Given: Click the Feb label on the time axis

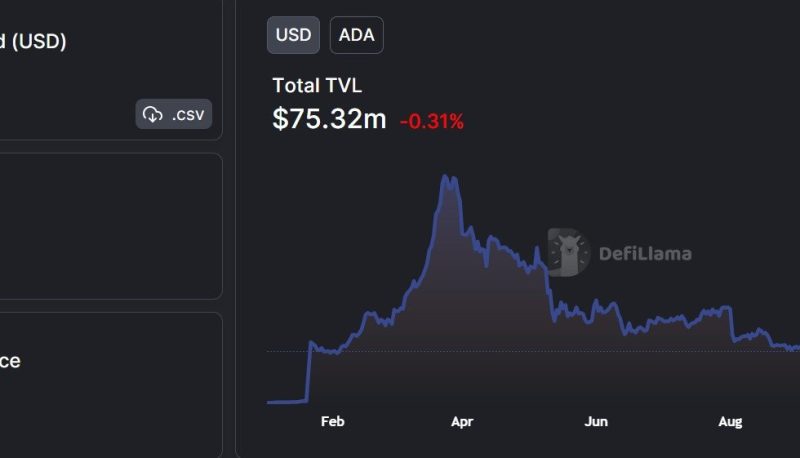Looking at the screenshot, I should tap(333, 422).
